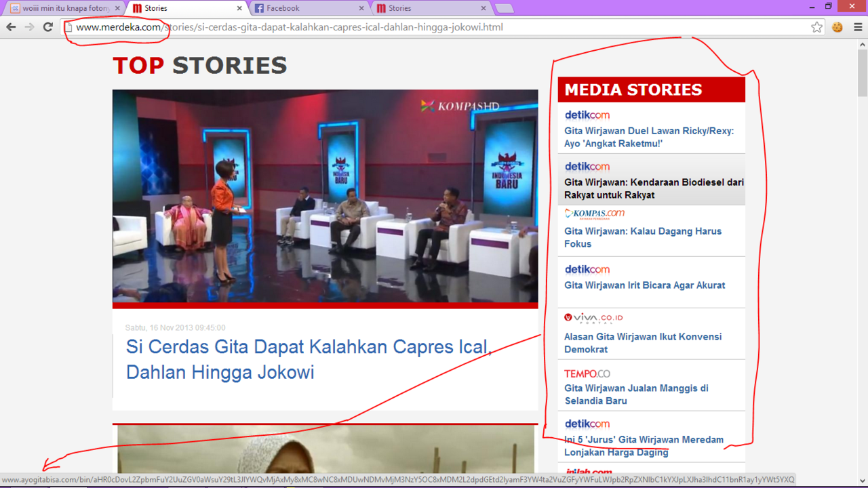The height and width of the screenshot is (488, 868).
Task: Click the Viva.co.id logo in sidebar
Action: (x=593, y=318)
